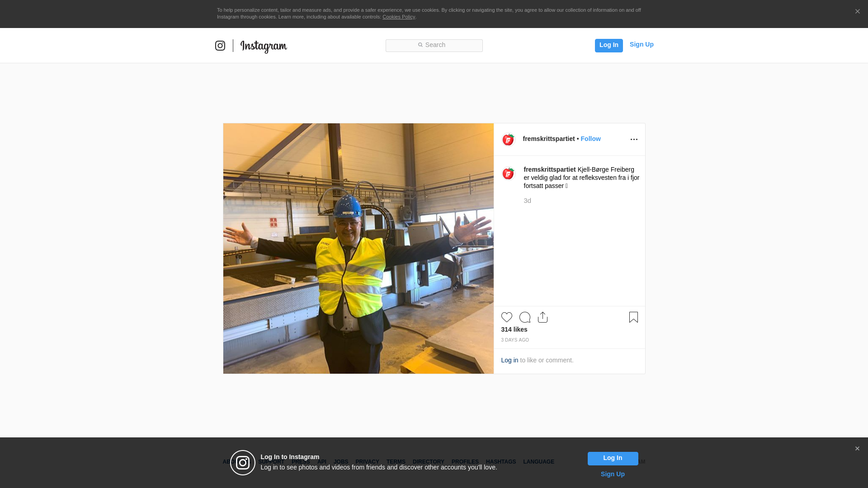Save the post with the bookmark icon
868x488 pixels.
(x=633, y=317)
